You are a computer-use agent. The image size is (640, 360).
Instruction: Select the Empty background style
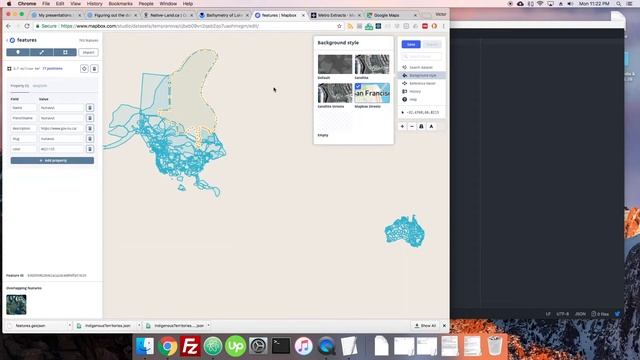(335, 121)
